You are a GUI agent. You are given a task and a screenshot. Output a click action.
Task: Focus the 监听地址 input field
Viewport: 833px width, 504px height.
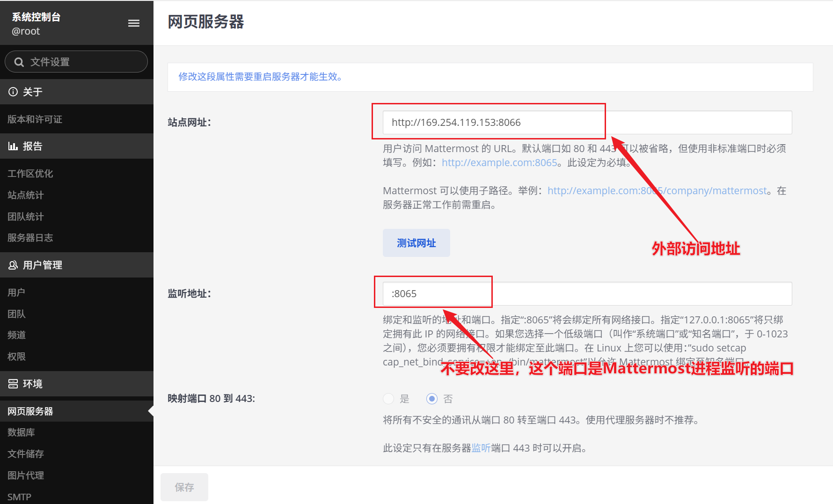[587, 294]
